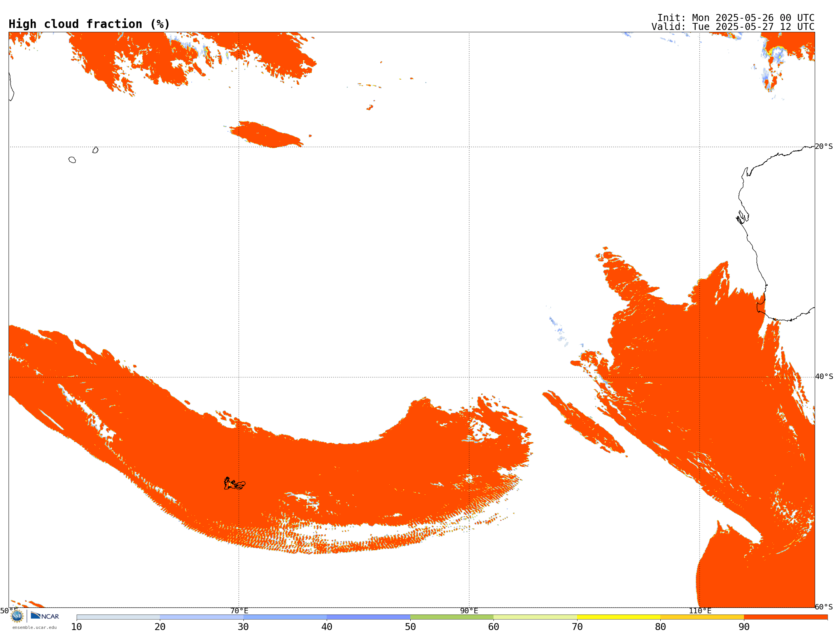Click the 50–60 green colorbar segment
Screen dimensions: 840x632
point(452,617)
